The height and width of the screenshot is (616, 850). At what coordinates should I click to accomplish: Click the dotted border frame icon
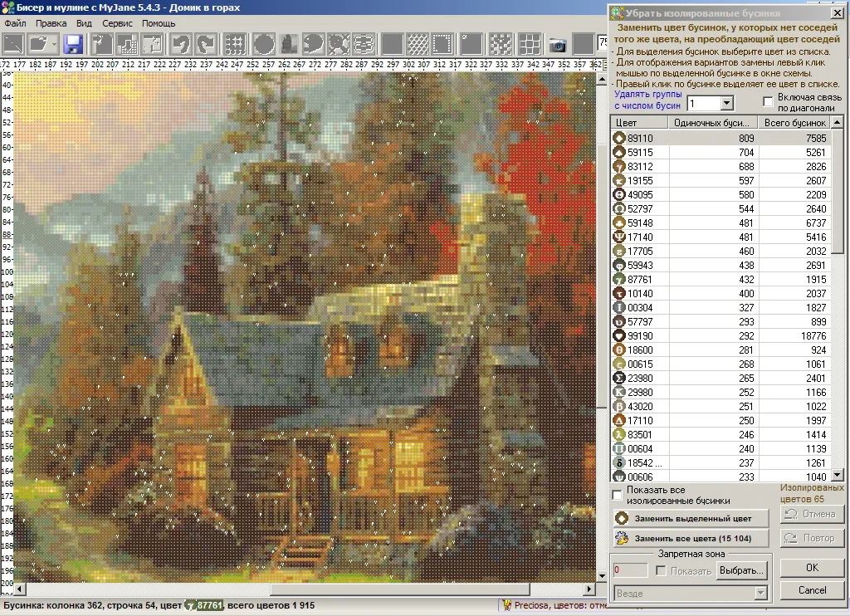(x=443, y=44)
